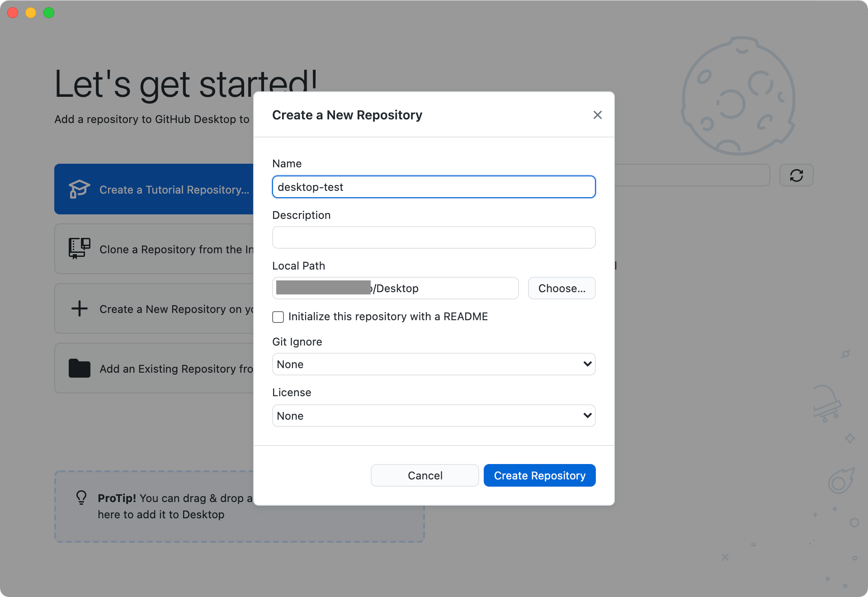
Task: Choose Clone a Repository from the Internet
Action: coord(154,249)
